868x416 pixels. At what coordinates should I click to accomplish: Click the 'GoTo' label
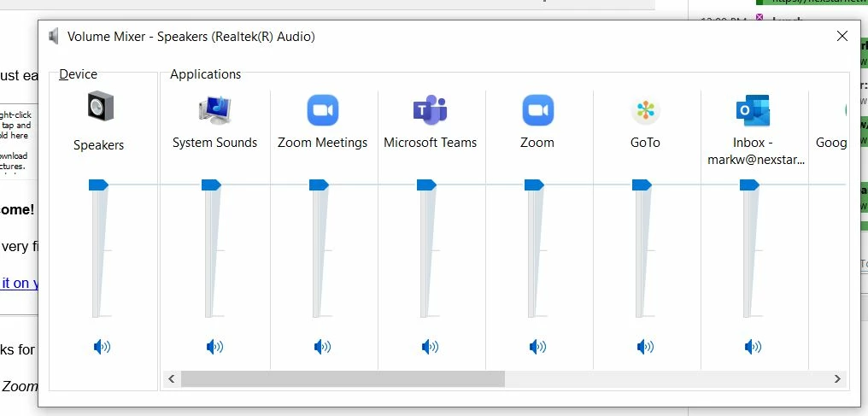pos(646,143)
